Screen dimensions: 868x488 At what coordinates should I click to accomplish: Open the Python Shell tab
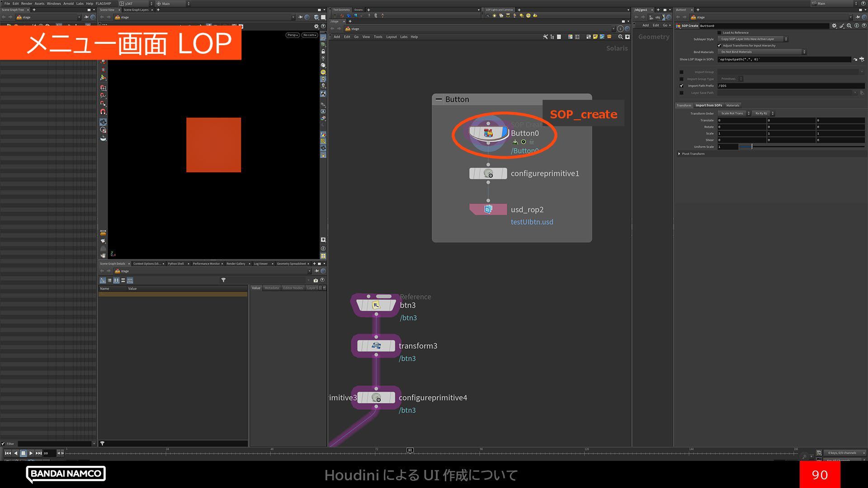pyautogui.click(x=175, y=263)
